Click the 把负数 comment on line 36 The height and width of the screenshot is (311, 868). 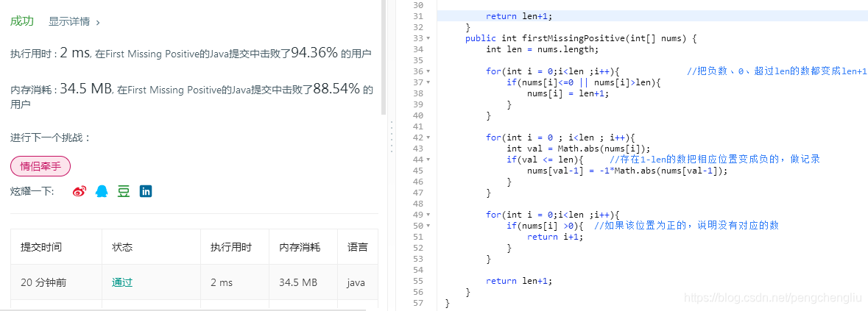point(777,72)
